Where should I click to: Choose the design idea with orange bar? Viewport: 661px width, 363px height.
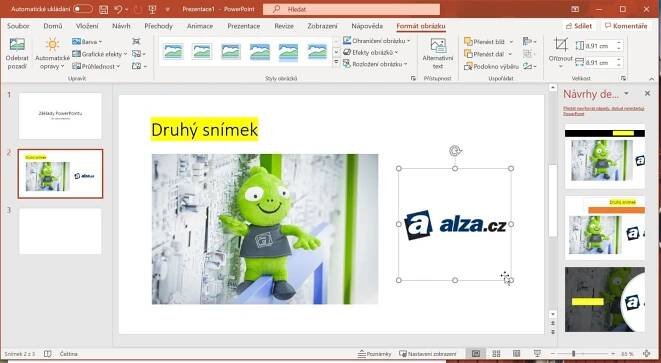point(605,228)
